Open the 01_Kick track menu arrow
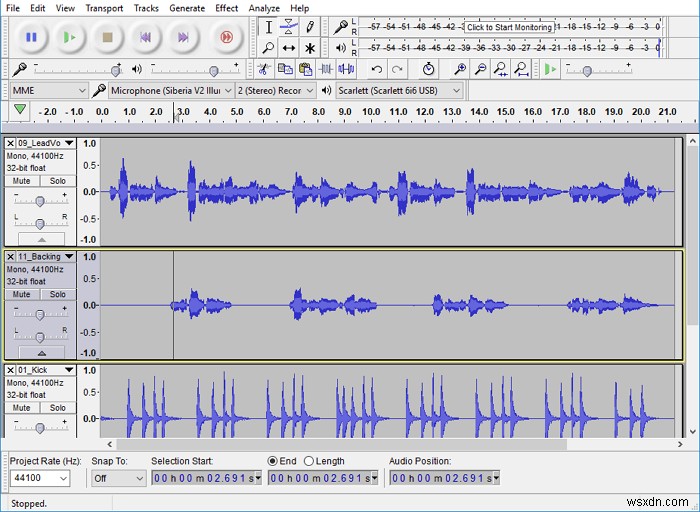This screenshot has height=512, width=700. (x=69, y=370)
